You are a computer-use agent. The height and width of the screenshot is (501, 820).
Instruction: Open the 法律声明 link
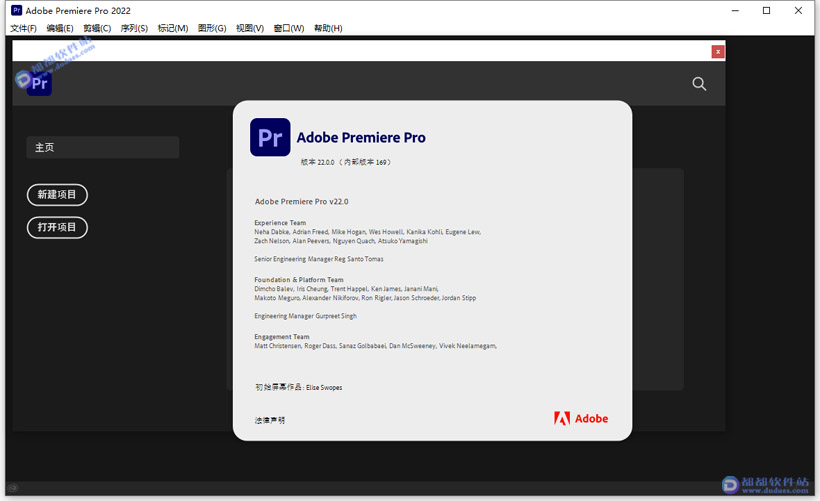[270, 420]
